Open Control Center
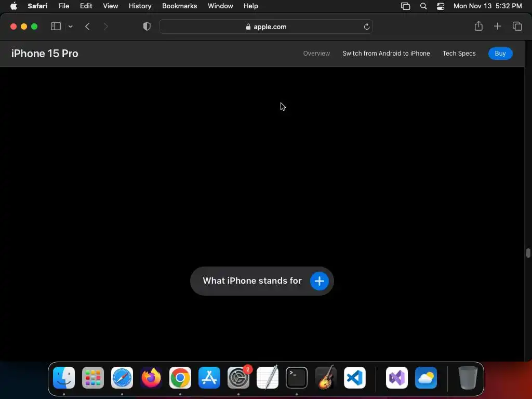The height and width of the screenshot is (399, 532). pyautogui.click(x=441, y=6)
